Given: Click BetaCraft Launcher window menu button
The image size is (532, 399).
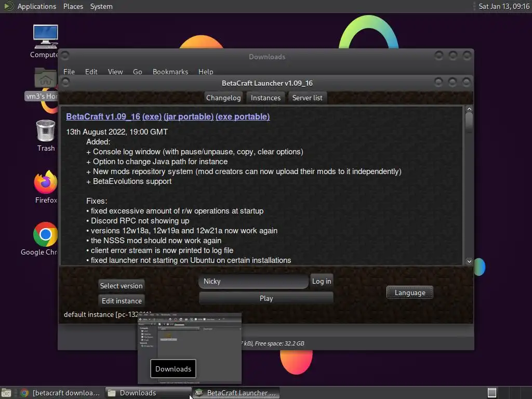Looking at the screenshot, I should [x=65, y=82].
